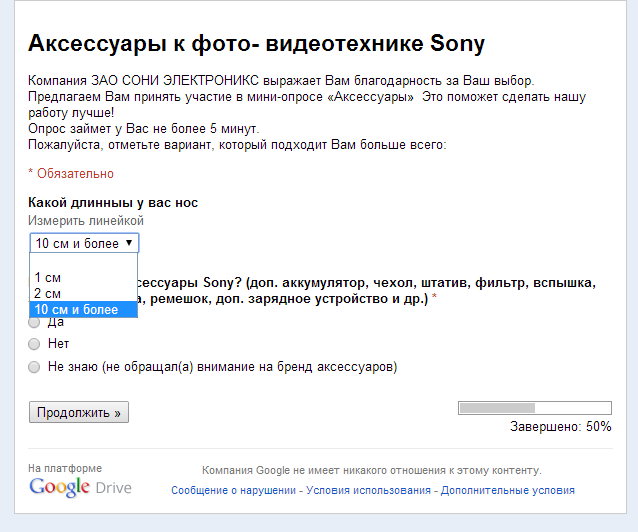
Task: Select "2 см" from dropdown list
Action: click(x=83, y=293)
